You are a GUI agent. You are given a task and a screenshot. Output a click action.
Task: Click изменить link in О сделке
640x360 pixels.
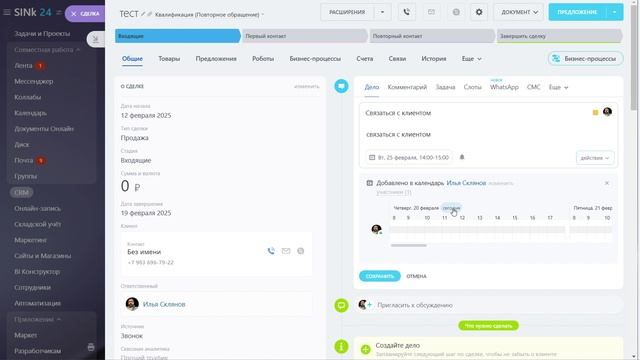pyautogui.click(x=307, y=87)
